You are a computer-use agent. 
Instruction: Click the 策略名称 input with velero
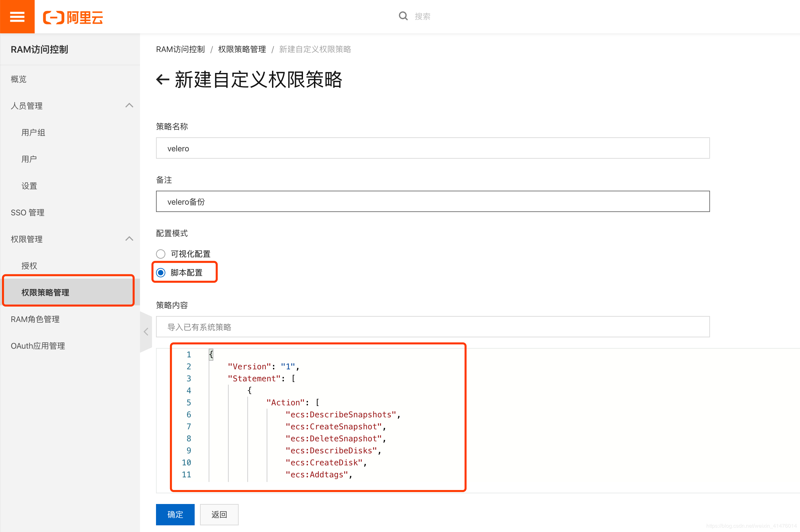click(432, 148)
